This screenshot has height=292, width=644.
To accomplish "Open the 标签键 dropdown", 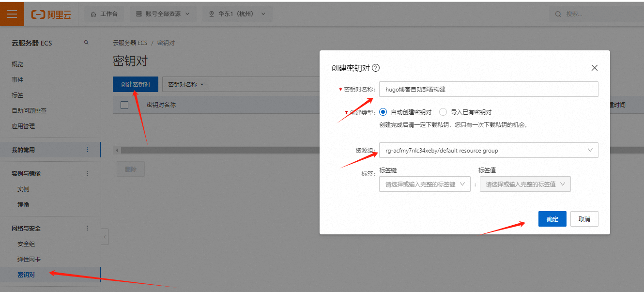I will click(x=425, y=184).
